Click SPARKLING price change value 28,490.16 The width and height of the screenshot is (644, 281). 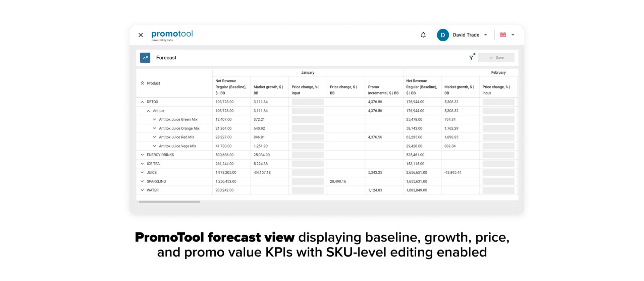point(338,181)
